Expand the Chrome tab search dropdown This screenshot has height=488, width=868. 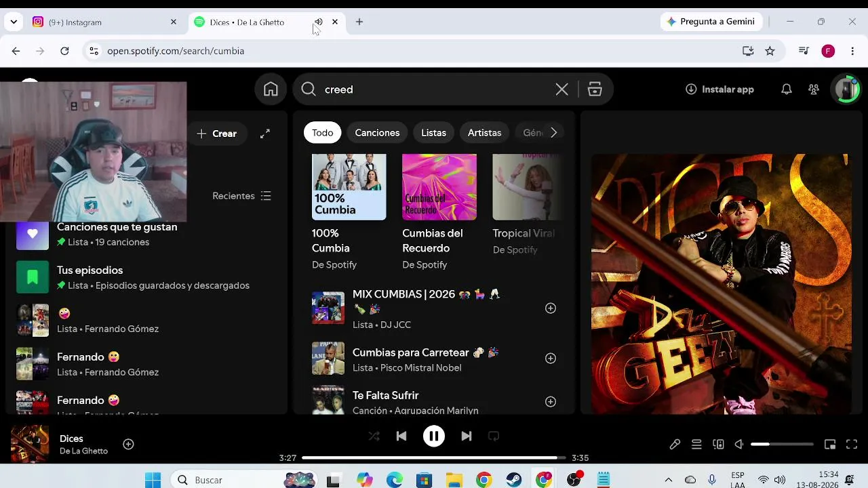click(x=14, y=22)
